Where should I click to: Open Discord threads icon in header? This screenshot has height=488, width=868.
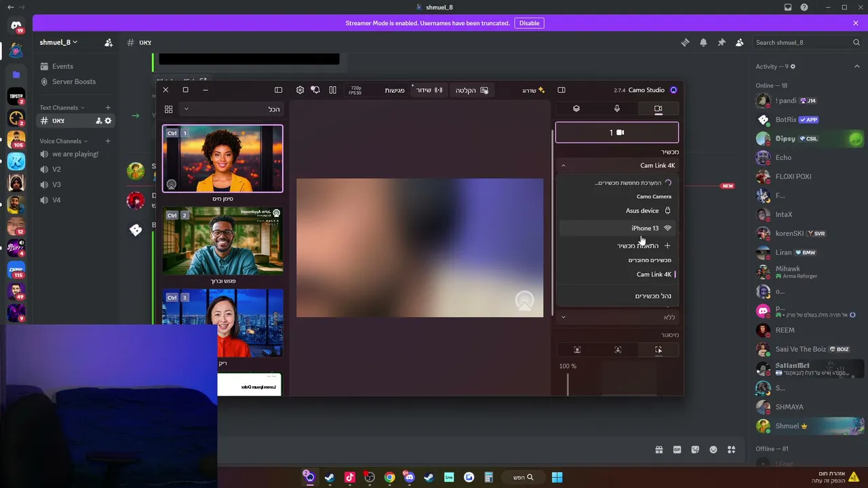[x=685, y=42]
